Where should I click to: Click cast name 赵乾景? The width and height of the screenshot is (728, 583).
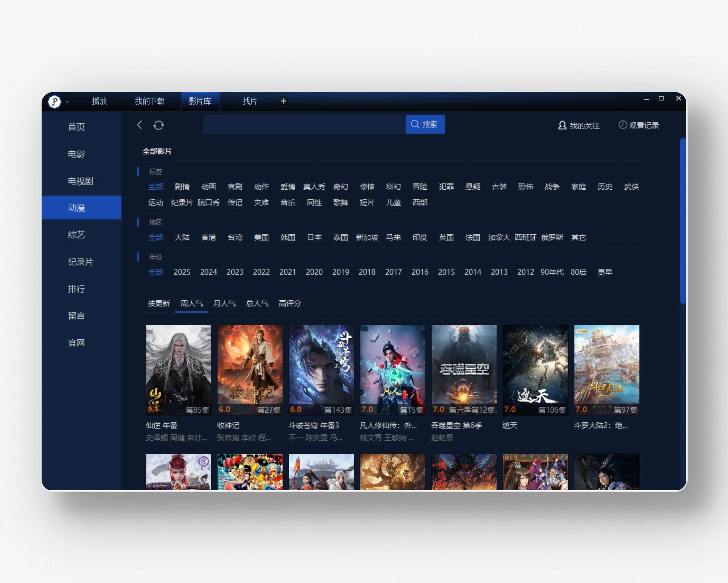[442, 438]
